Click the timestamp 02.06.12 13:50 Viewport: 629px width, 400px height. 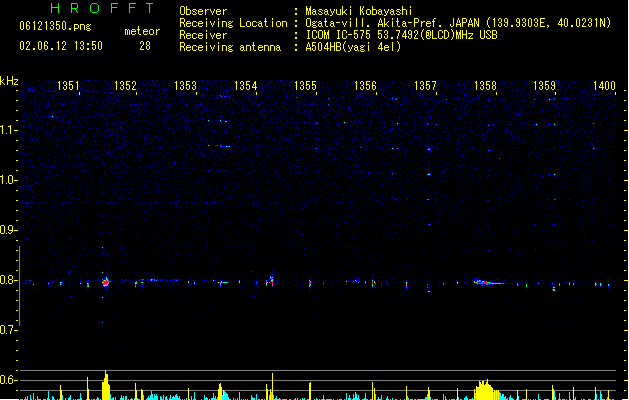coord(61,46)
